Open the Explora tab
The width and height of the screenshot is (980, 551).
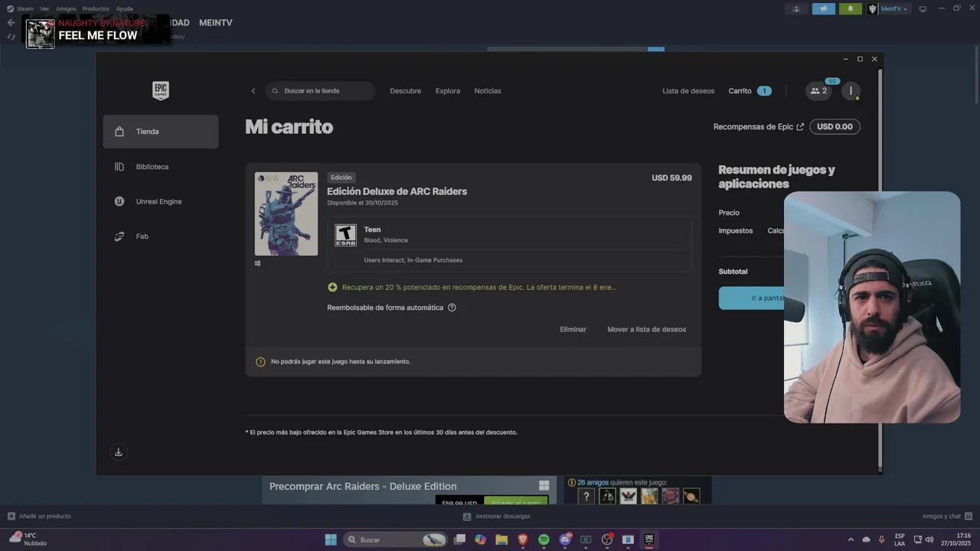click(x=448, y=91)
